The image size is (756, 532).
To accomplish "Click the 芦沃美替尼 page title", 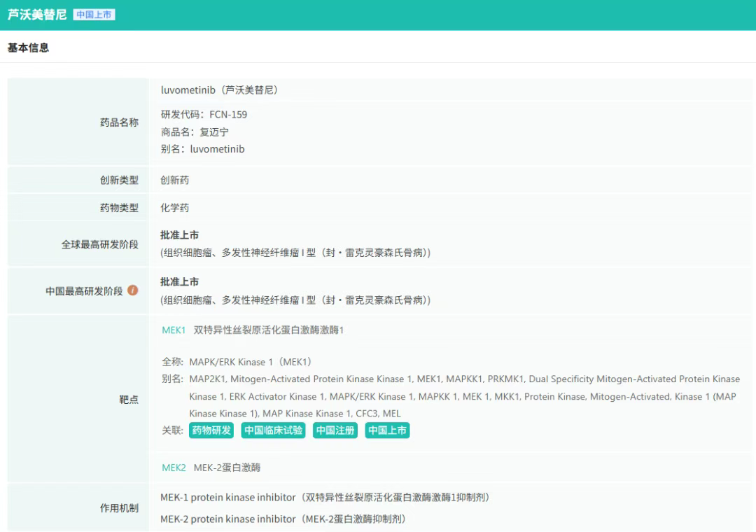I will tap(36, 15).
